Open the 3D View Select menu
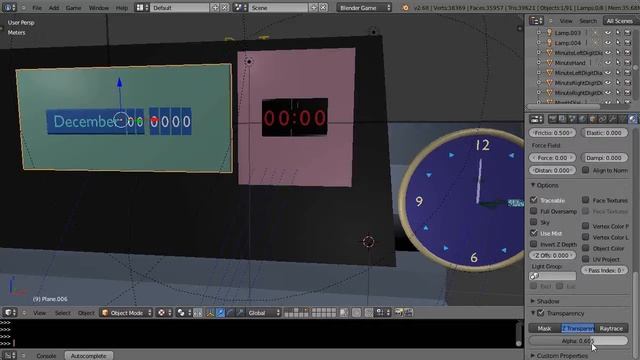Image resolution: width=640 pixels, height=360 pixels. click(62, 313)
